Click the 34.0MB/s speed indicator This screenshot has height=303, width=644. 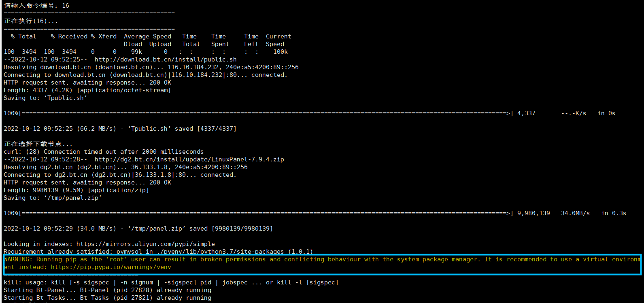click(x=575, y=213)
